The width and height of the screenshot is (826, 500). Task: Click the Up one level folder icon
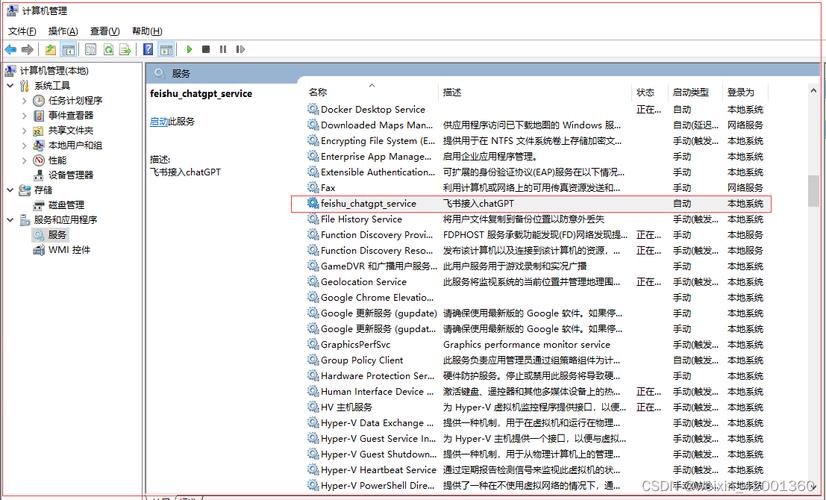click(51, 50)
